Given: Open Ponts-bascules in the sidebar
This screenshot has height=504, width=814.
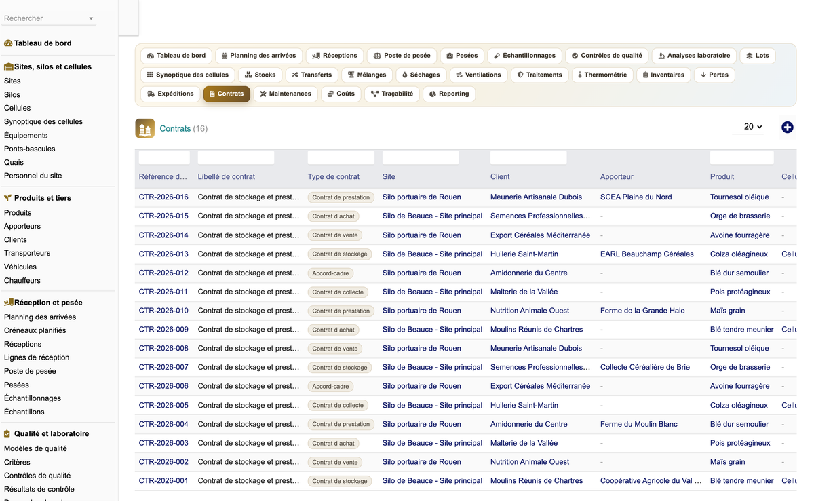Looking at the screenshot, I should coord(30,149).
